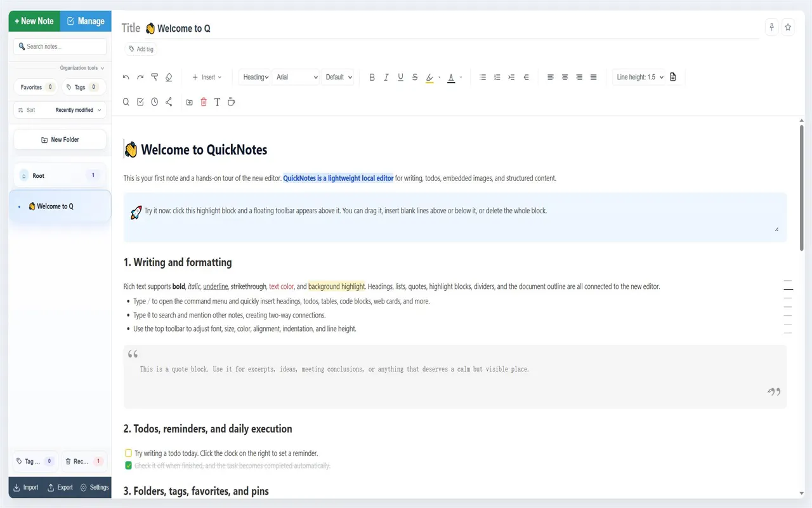Open the reminder clock icon
812x508 pixels.
click(x=154, y=102)
